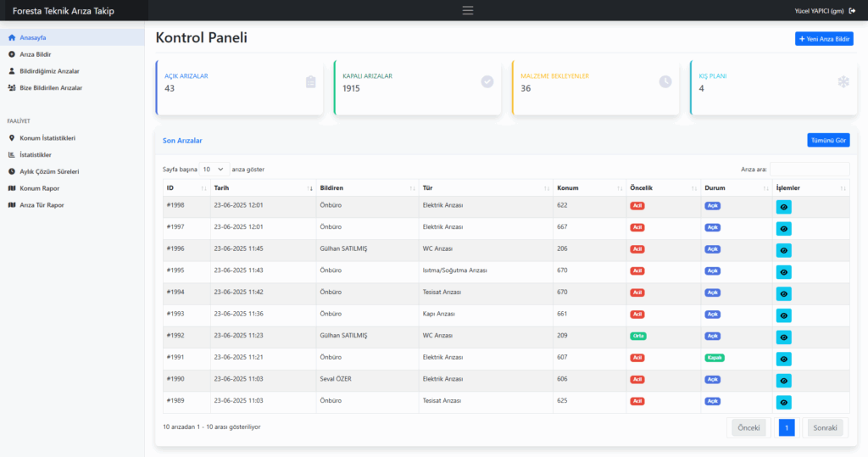Click the clock icon on Malzeme Bekleyenler card
868x457 pixels.
pos(665,82)
